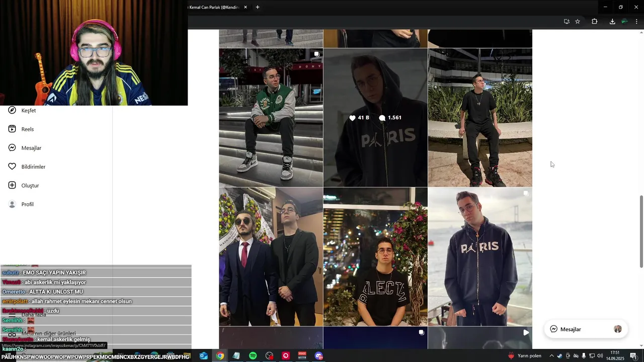Click the page vertical scrollbar thumb
Image resolution: width=644 pixels, height=362 pixels.
641,231
